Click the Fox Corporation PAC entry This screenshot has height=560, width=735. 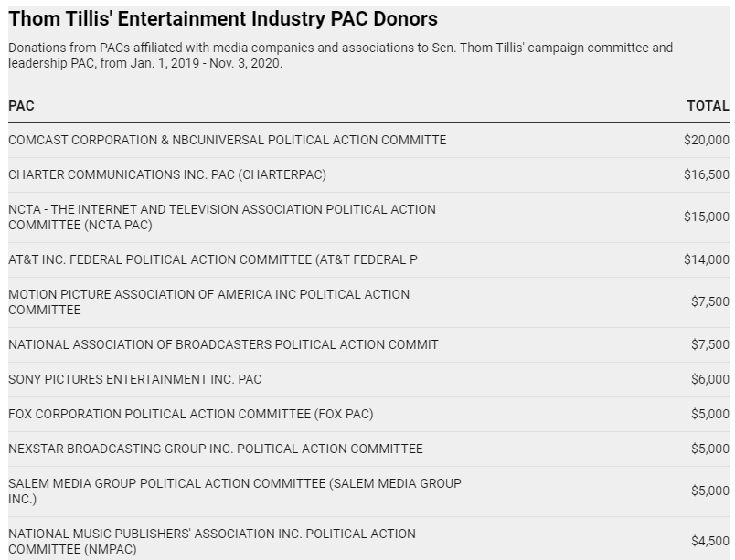coord(190,414)
